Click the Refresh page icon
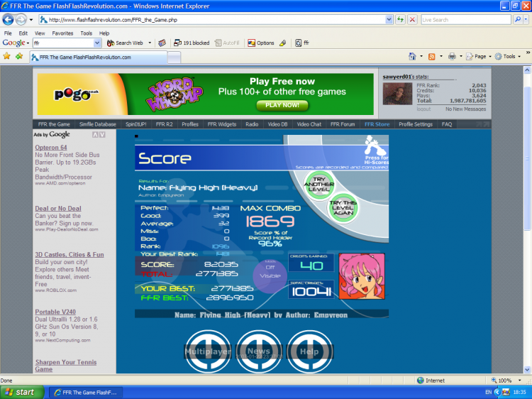The image size is (532, 399). 400,20
